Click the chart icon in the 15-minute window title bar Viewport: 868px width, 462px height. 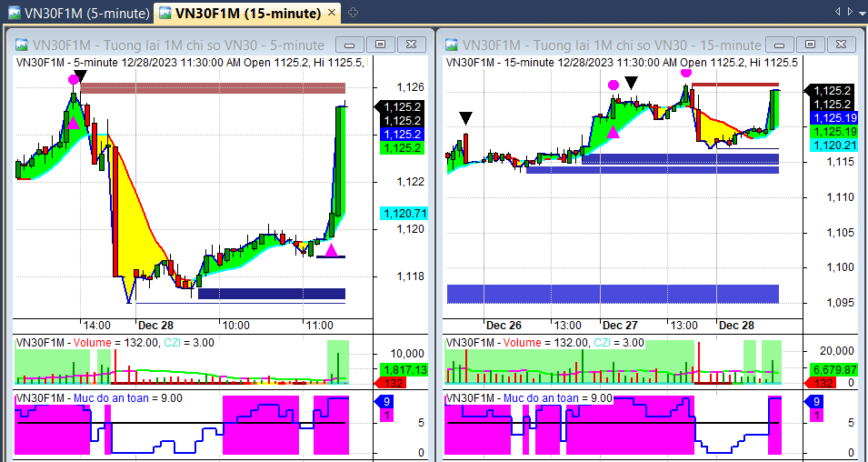coord(452,45)
